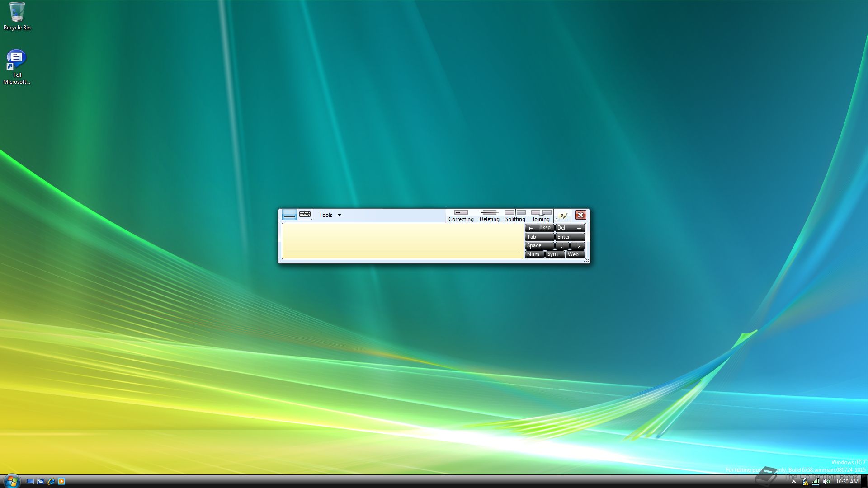Tap the Bksp key
The width and height of the screenshot is (868, 488).
tap(539, 228)
